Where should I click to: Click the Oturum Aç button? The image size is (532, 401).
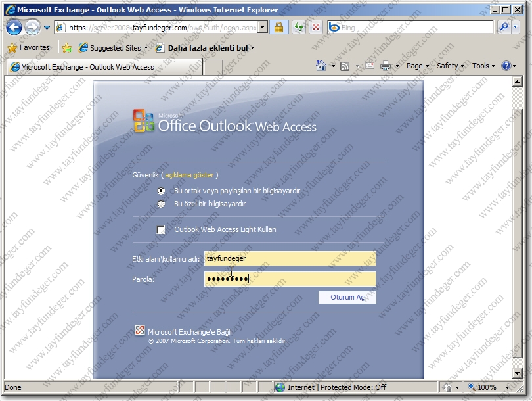tap(347, 297)
